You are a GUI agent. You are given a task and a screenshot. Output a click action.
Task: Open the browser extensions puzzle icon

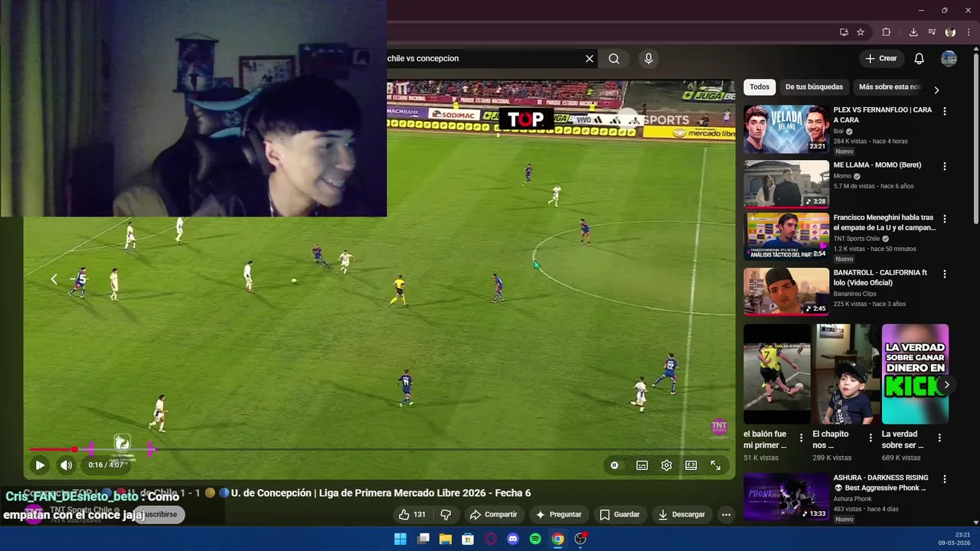coord(887,32)
